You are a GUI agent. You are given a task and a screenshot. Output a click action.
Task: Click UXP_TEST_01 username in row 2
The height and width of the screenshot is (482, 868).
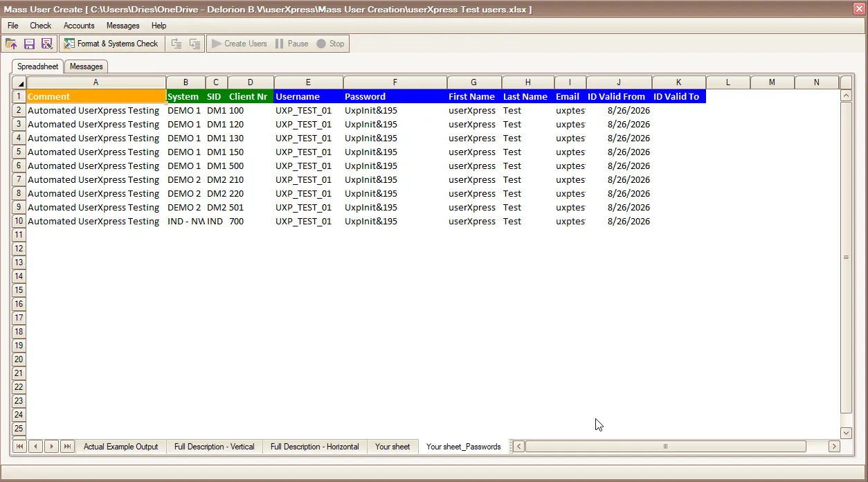309,110
